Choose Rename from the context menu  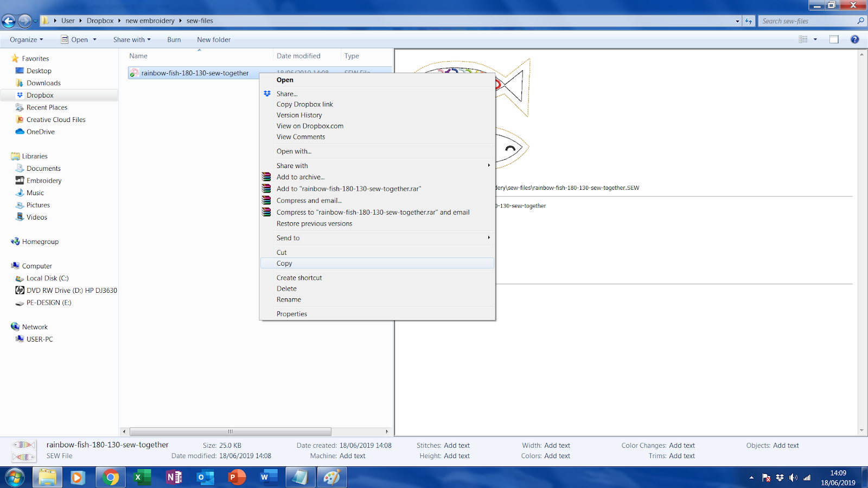coord(377,299)
